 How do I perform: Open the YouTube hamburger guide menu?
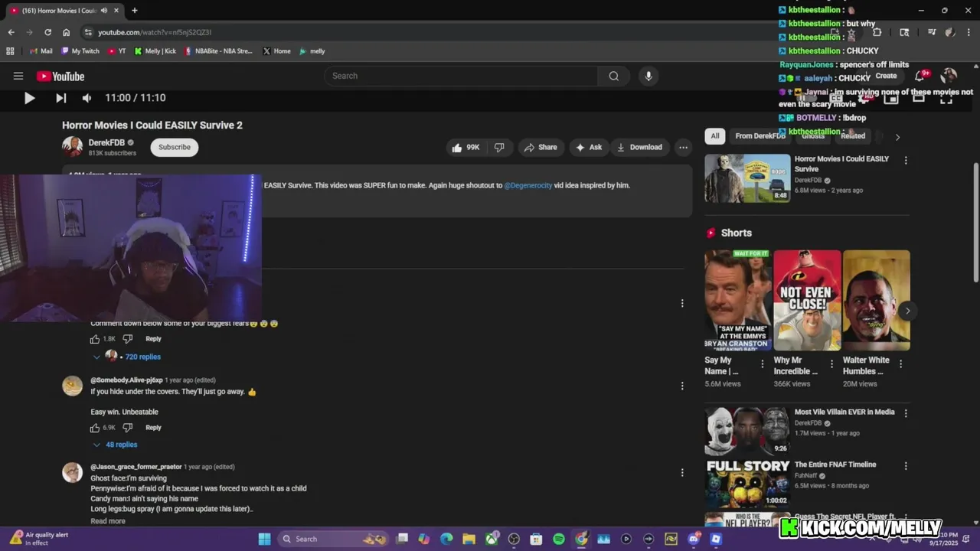coord(18,76)
